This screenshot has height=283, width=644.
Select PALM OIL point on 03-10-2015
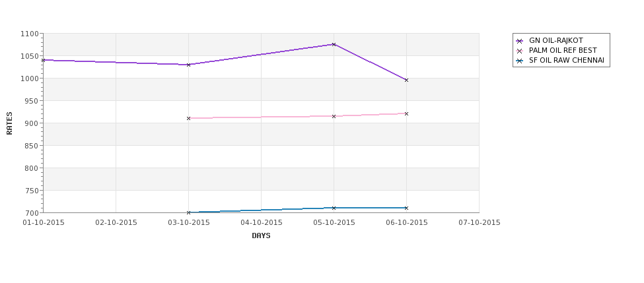pyautogui.click(x=188, y=119)
